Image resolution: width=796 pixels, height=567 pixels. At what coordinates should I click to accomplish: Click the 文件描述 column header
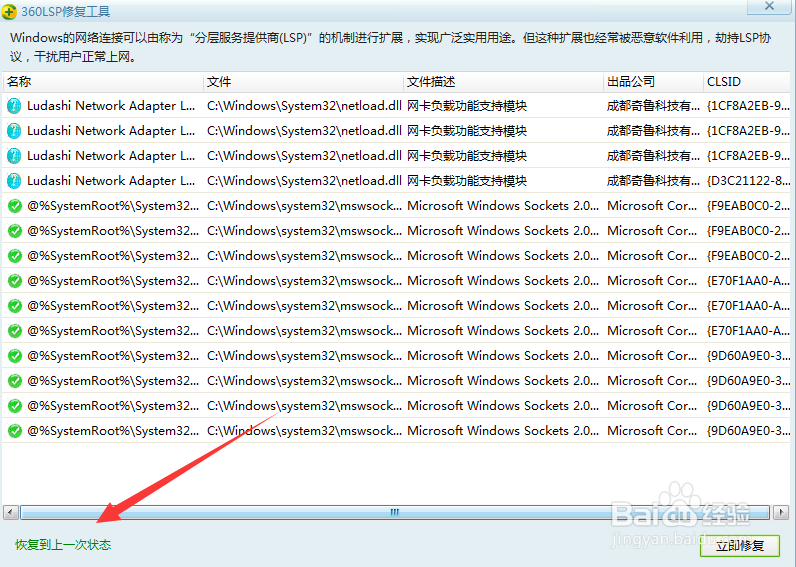point(503,82)
